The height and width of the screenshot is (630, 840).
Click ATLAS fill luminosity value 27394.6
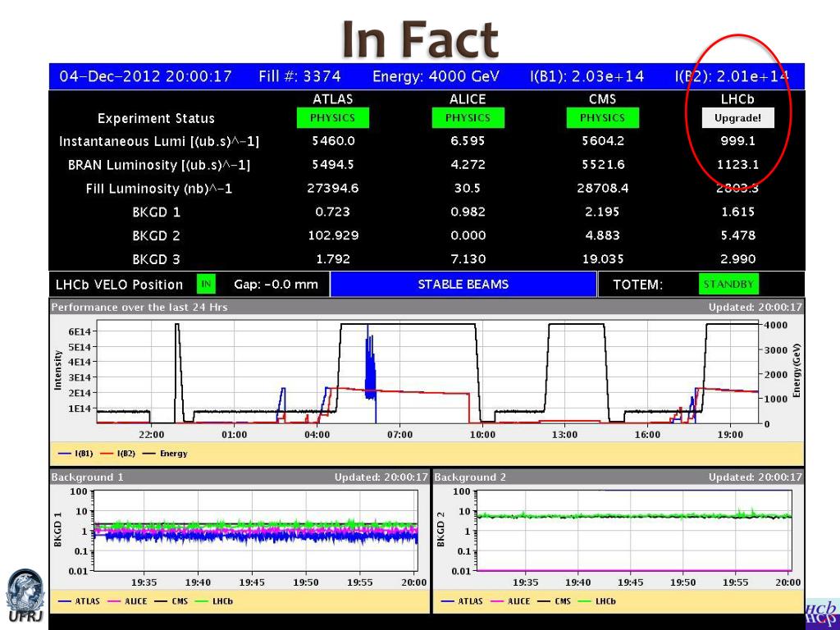point(333,188)
